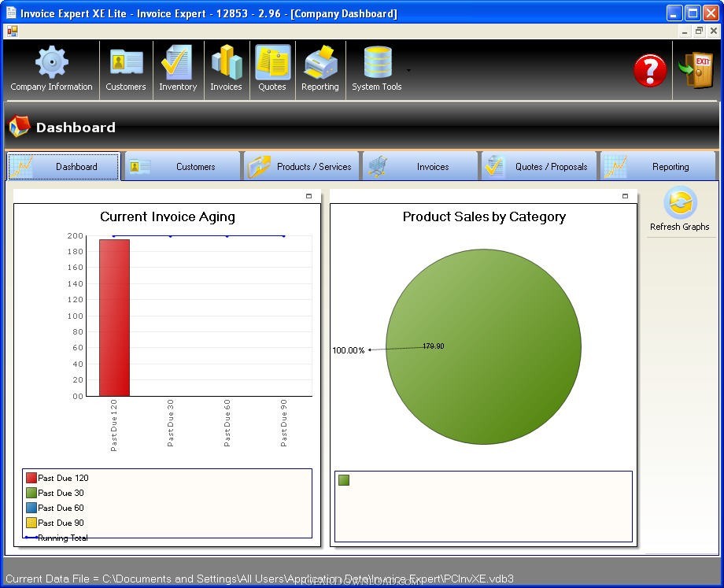
Task: Close the Invoice Expert main window
Action: tap(711, 13)
